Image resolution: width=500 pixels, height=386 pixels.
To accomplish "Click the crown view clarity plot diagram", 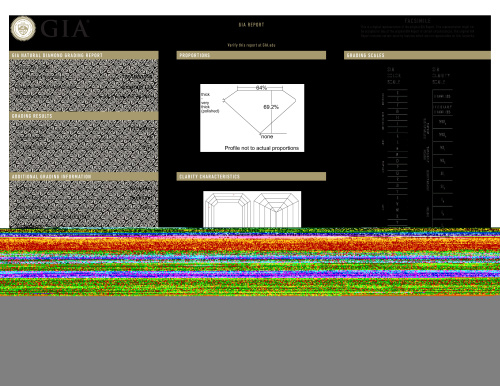I will pos(227,210).
